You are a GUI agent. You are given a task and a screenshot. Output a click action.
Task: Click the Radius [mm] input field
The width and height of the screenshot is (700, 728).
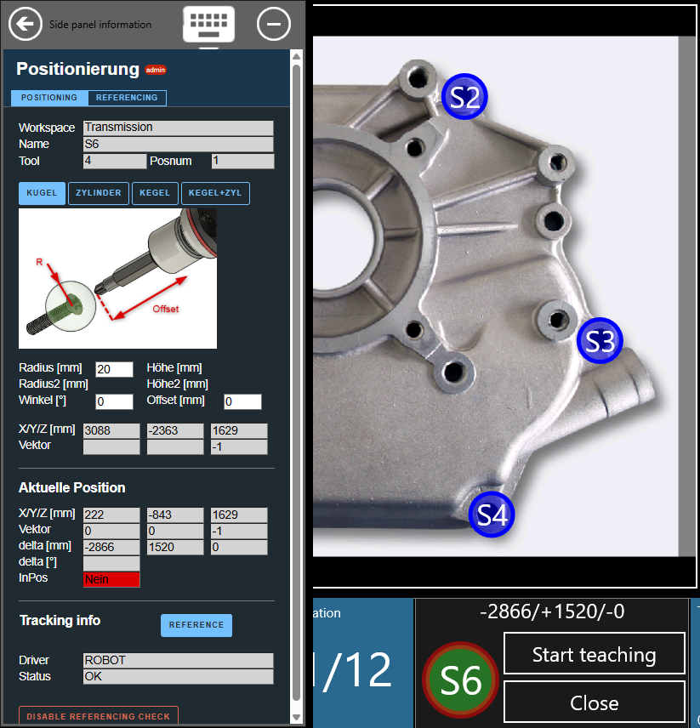pyautogui.click(x=115, y=369)
